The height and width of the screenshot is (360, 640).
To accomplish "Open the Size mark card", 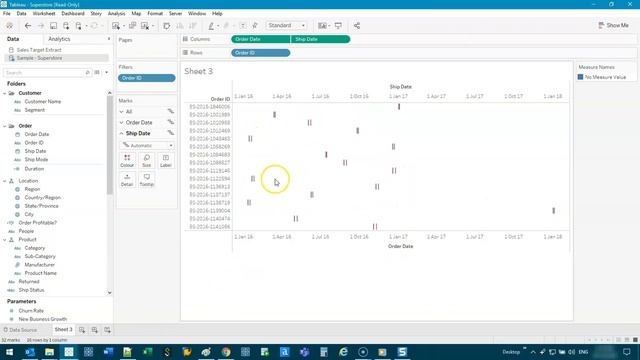I will coord(147,160).
